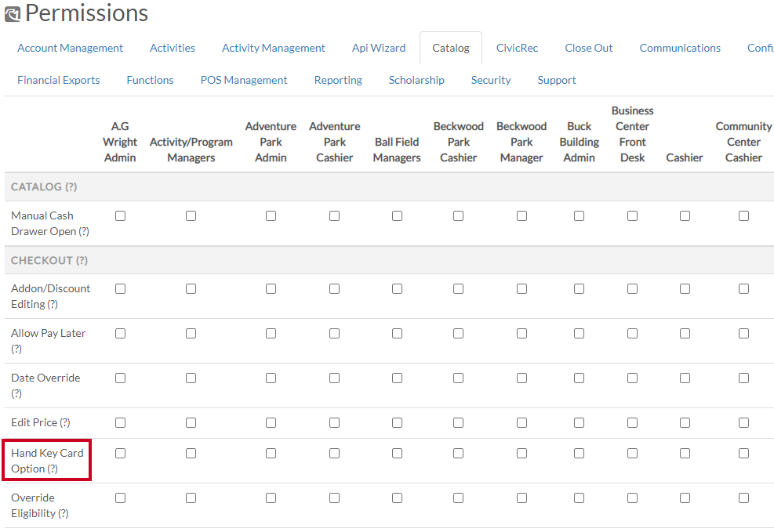Switch to the Activities tab
The height and width of the screenshot is (532, 774).
pos(173,48)
